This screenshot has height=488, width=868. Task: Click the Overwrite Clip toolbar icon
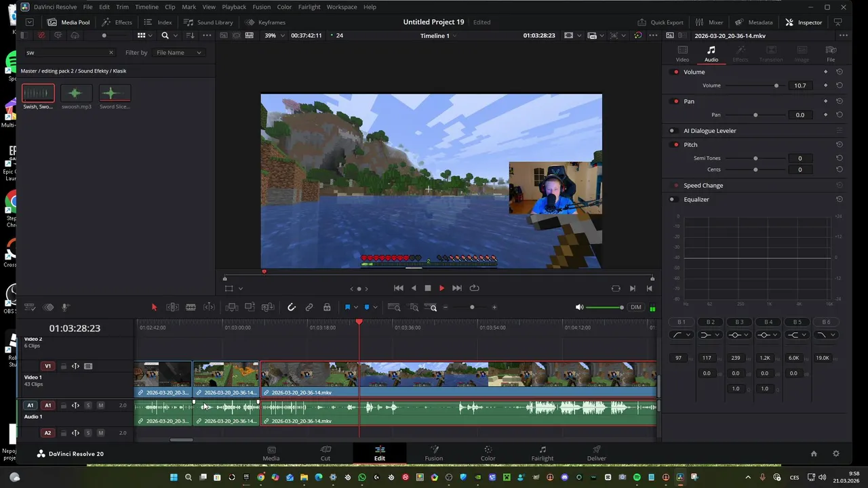click(250, 307)
